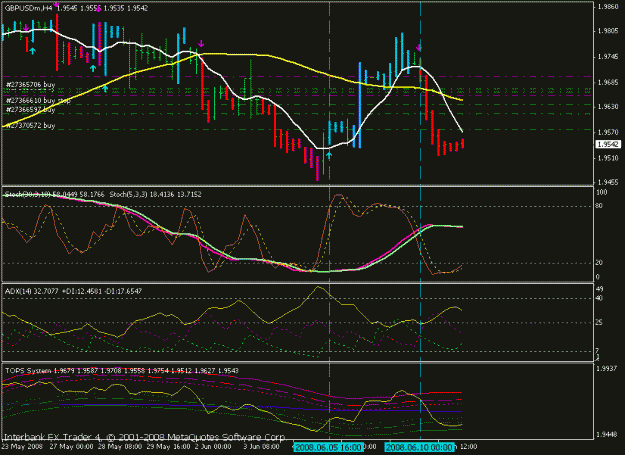Select the magenta down arrow at the moving-average crossover
Screen dimensions: 625x455
[201, 43]
